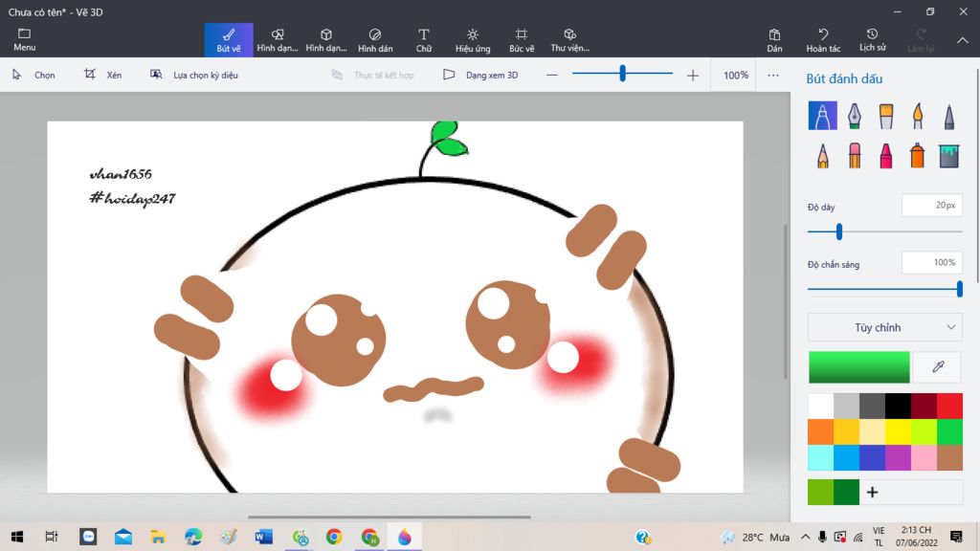980x551 pixels.
Task: Activate the Xén crop tool
Action: [103, 75]
